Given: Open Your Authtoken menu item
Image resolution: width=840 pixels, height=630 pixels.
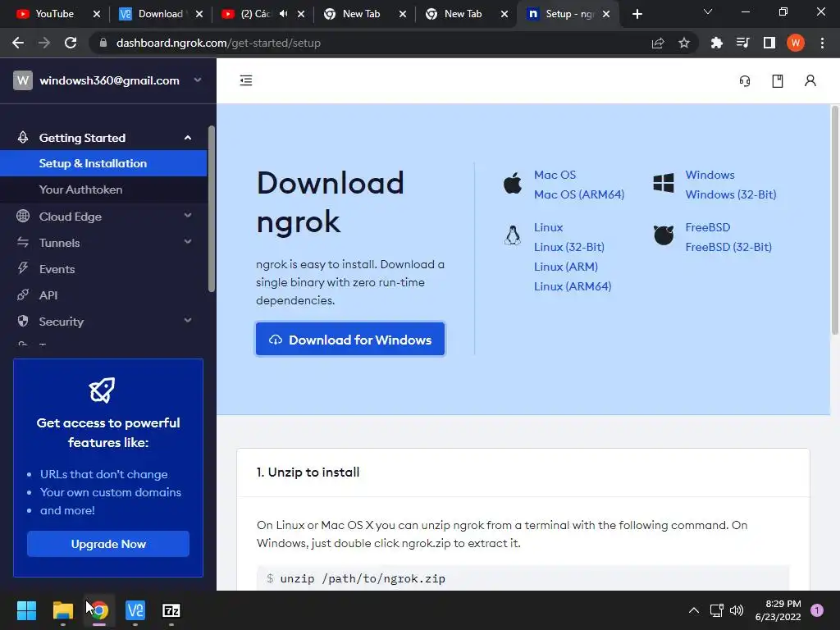Looking at the screenshot, I should [103, 189].
